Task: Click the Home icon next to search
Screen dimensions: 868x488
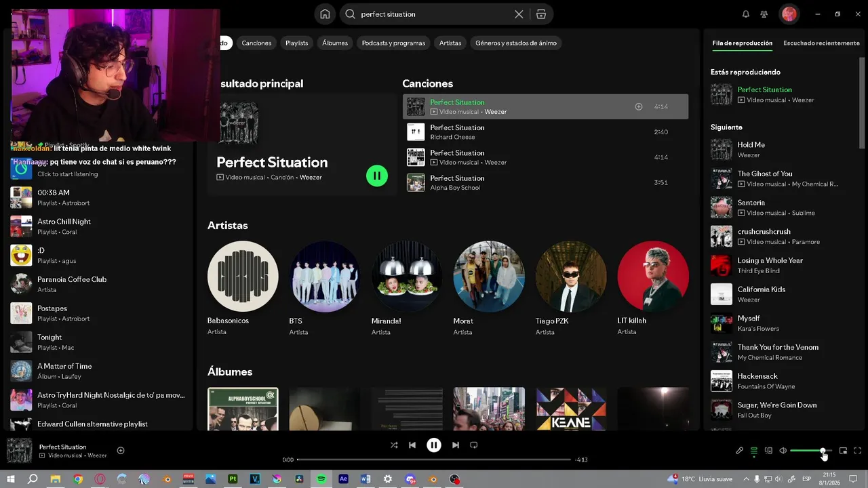Action: point(325,14)
